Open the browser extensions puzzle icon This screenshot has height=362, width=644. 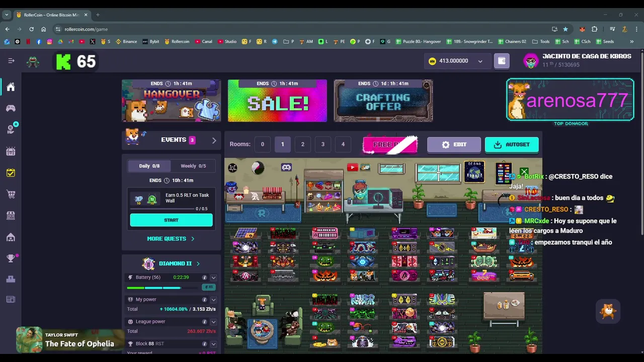(594, 29)
